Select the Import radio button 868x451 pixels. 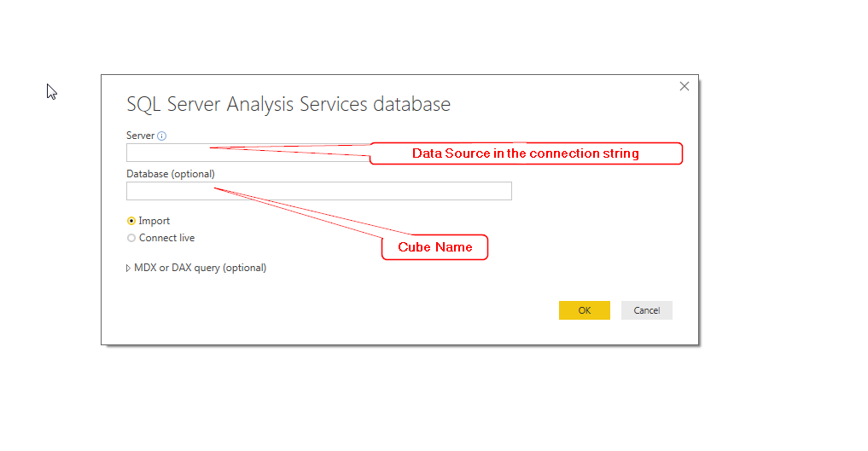click(x=131, y=221)
